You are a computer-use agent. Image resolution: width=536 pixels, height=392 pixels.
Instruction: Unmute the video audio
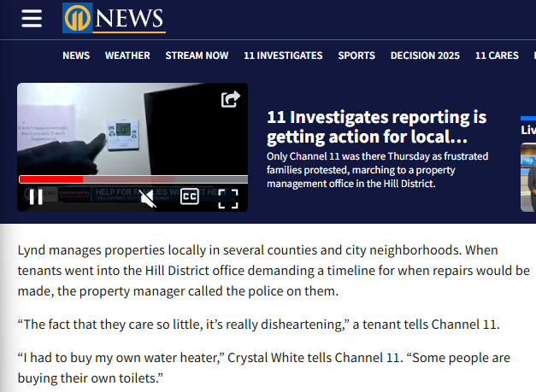pos(148,198)
